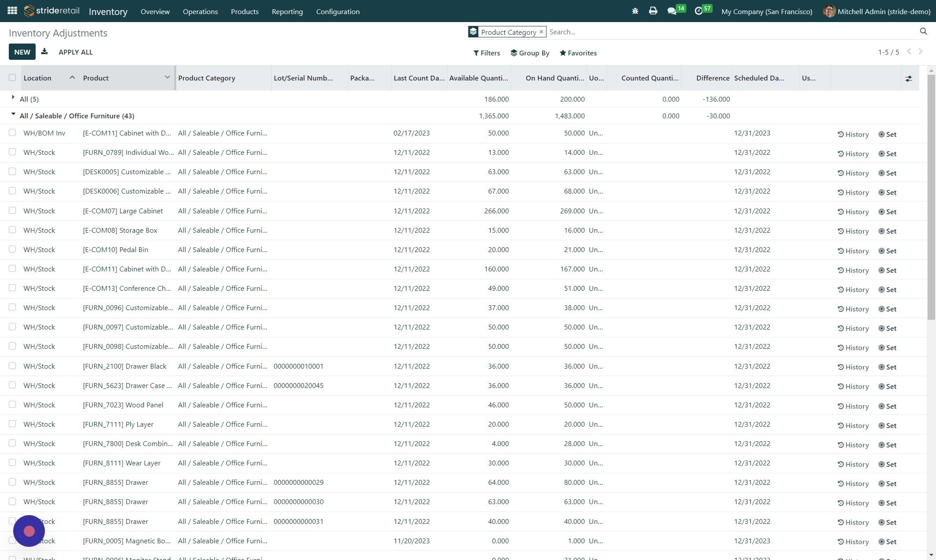The image size is (936, 560).
Task: Click the printer icon in top bar
Action: (653, 11)
